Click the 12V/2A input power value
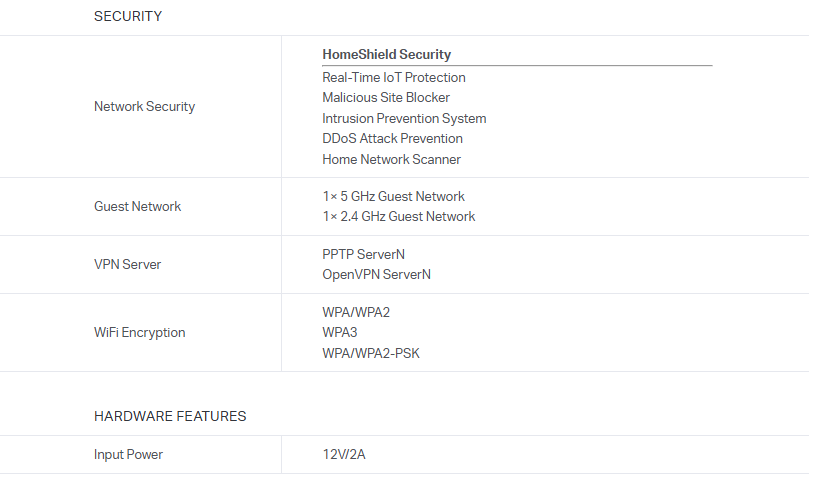Viewport: 813px width, 486px height. (x=343, y=455)
